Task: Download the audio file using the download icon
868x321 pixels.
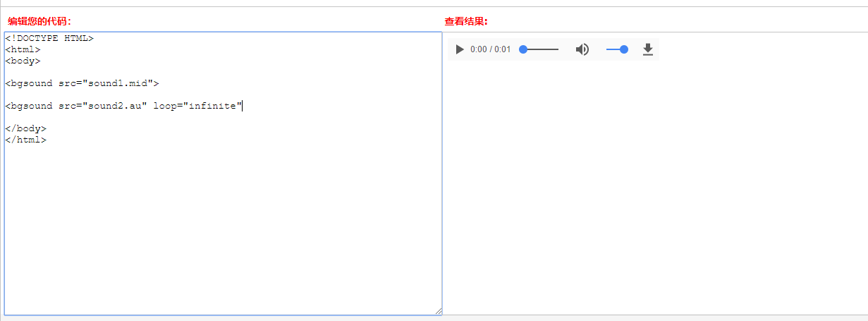Action: (648, 49)
